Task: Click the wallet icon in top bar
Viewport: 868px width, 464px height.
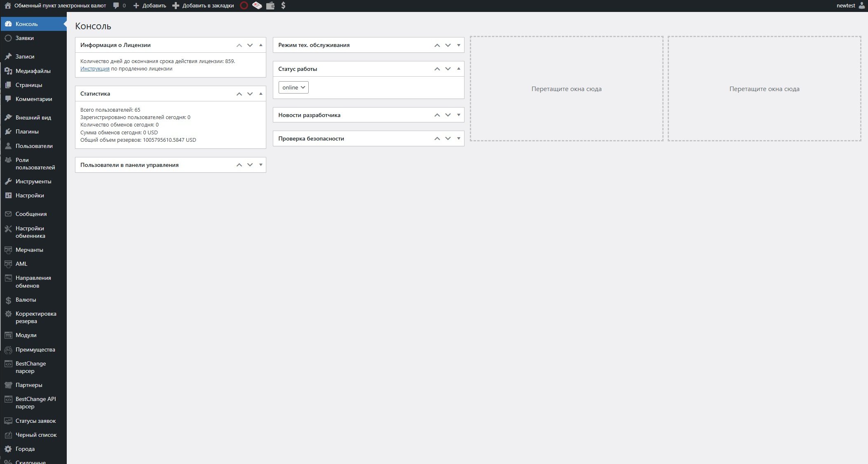Action: (270, 6)
